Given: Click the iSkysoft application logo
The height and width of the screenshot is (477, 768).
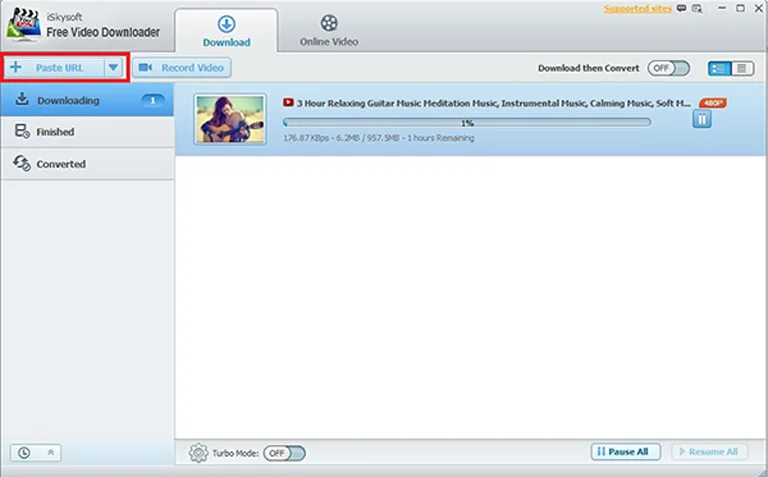Looking at the screenshot, I should (23, 24).
